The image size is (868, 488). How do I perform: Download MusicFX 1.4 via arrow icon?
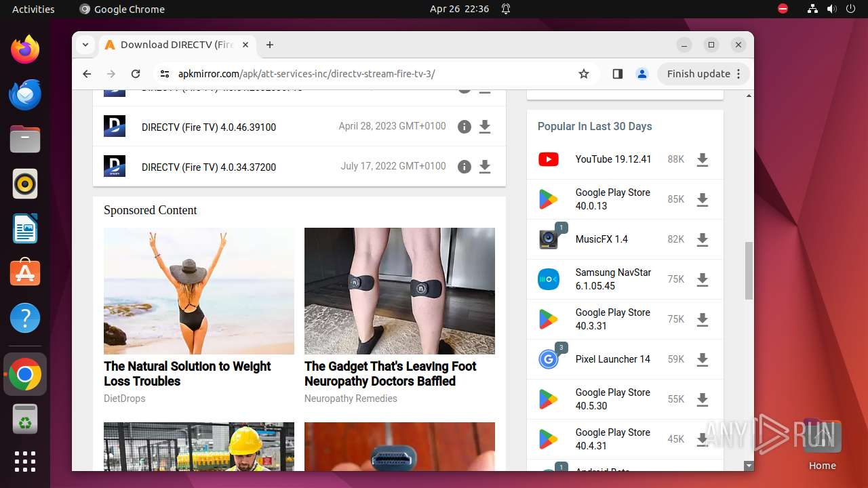(703, 240)
